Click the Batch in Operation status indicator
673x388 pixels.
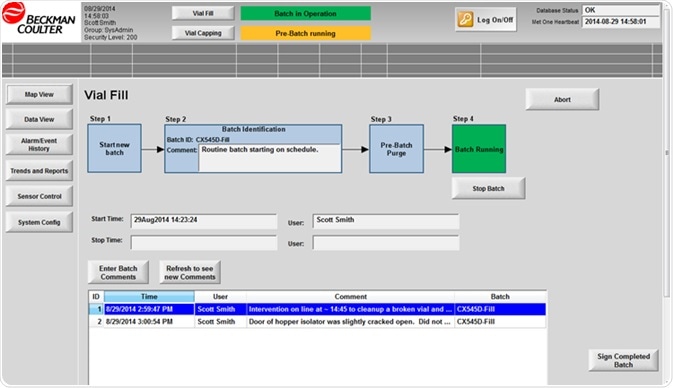coord(305,13)
